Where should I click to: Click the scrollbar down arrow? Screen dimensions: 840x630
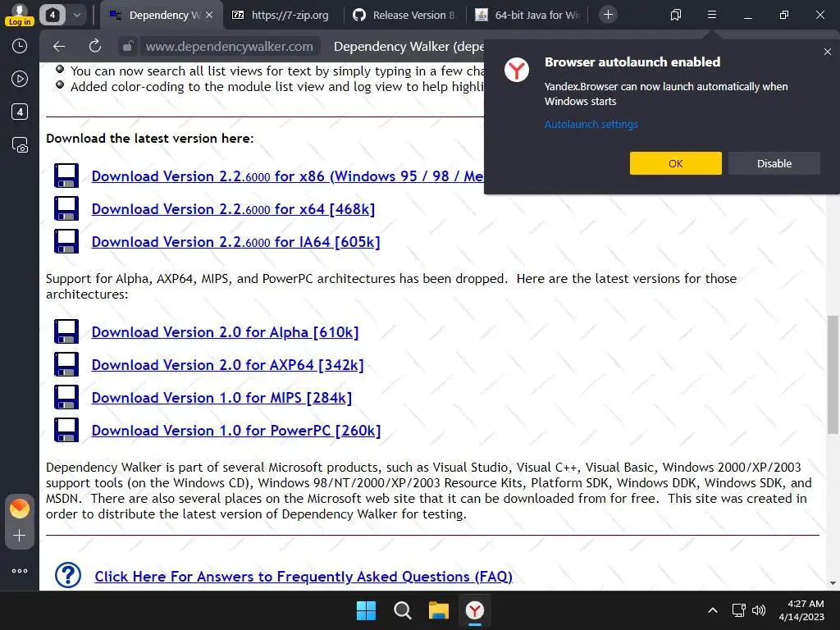(x=833, y=583)
